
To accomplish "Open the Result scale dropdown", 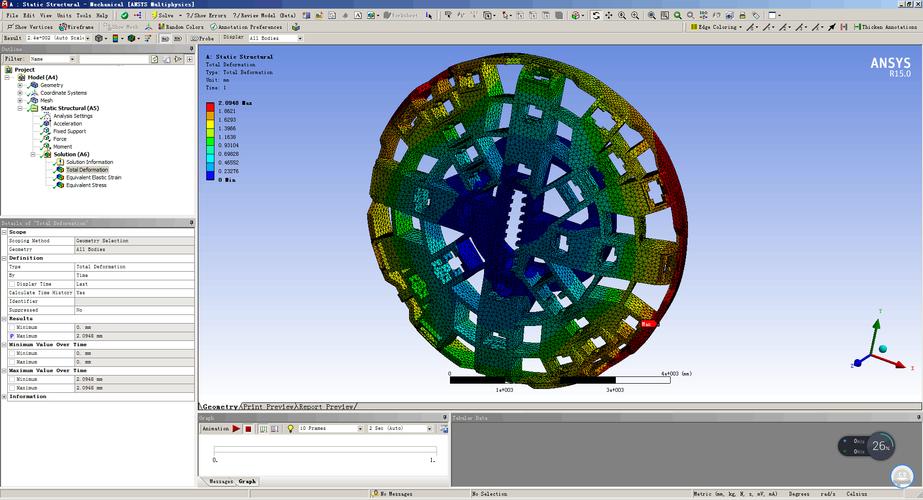I will click(x=88, y=38).
